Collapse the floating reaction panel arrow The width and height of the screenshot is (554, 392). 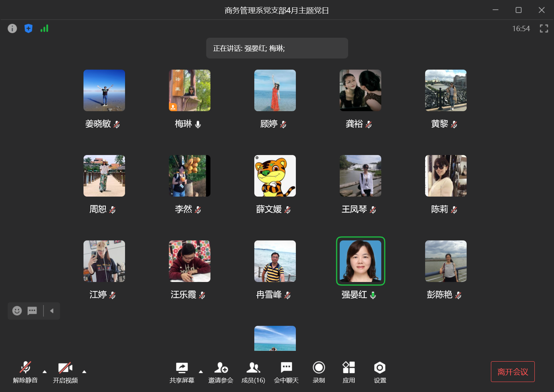(x=52, y=311)
